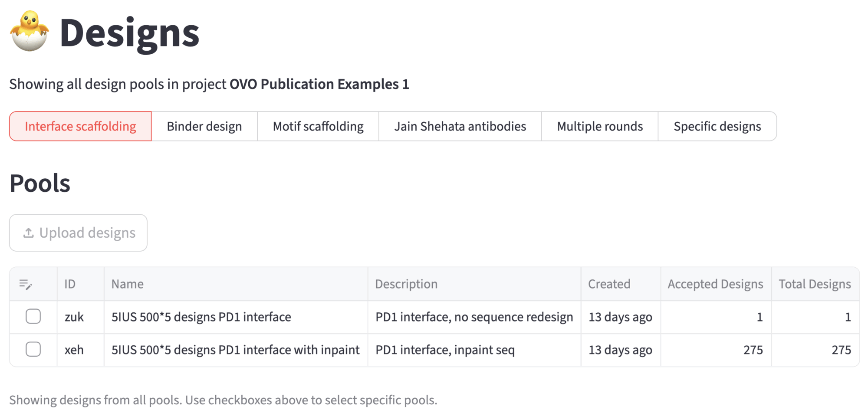
Task: Click the 275 accepted designs cell
Action: pos(753,350)
